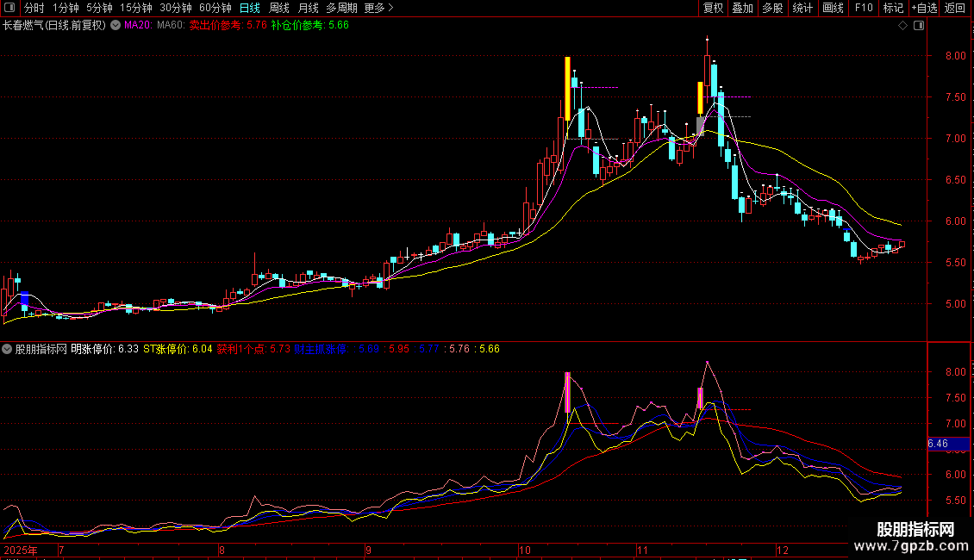Select the 5分钟 period

(x=99, y=8)
